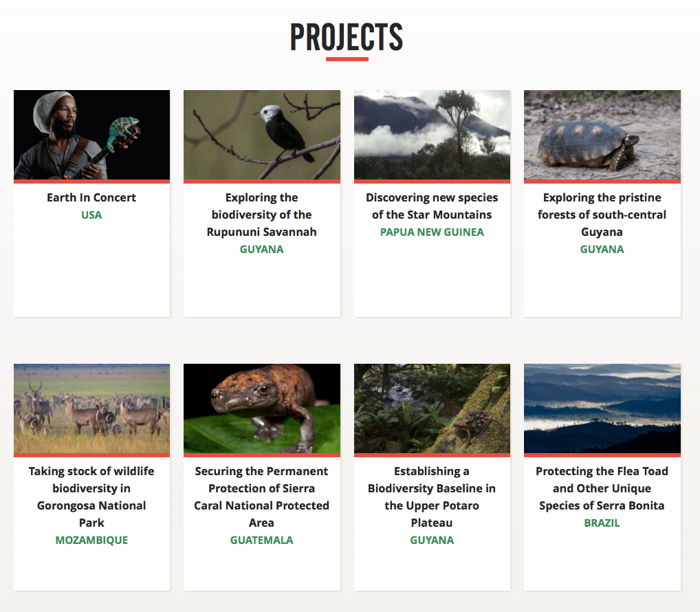Click the black bird on branch image
The width and height of the screenshot is (700, 612).
pyautogui.click(x=261, y=135)
